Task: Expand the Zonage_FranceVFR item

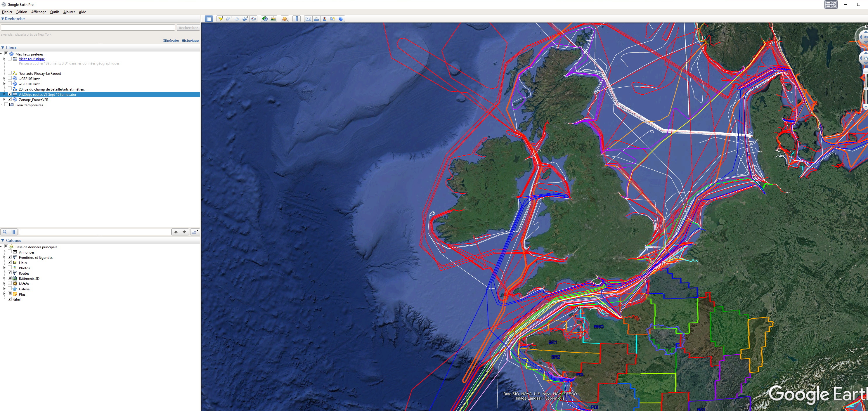Action: point(4,100)
